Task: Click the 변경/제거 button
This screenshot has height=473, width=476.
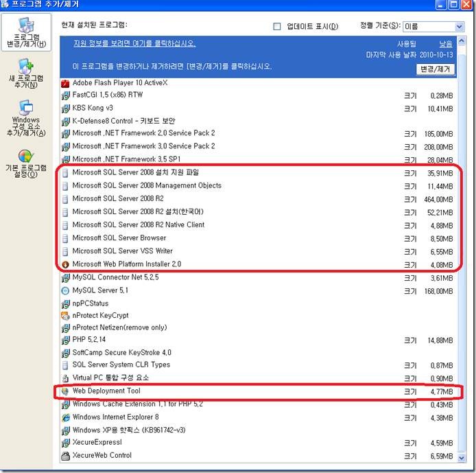Action: click(x=436, y=69)
